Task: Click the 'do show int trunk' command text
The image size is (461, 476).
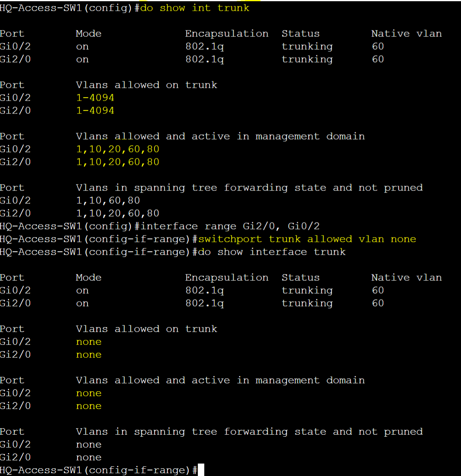Action: tap(195, 8)
